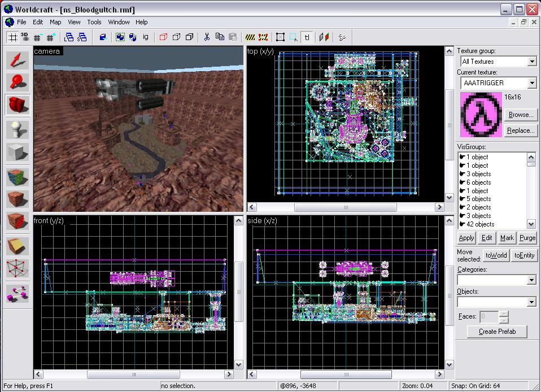Click the Paste clipboard icon
Screen dimensions: 541x392
233,37
